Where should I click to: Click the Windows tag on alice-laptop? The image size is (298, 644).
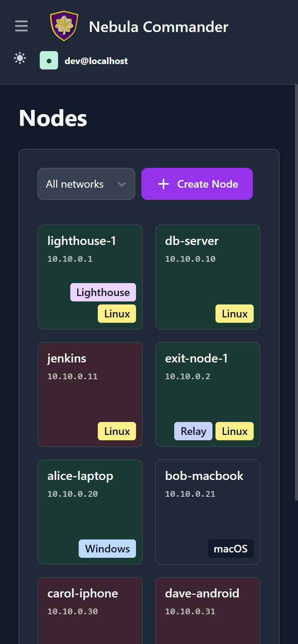click(x=107, y=549)
